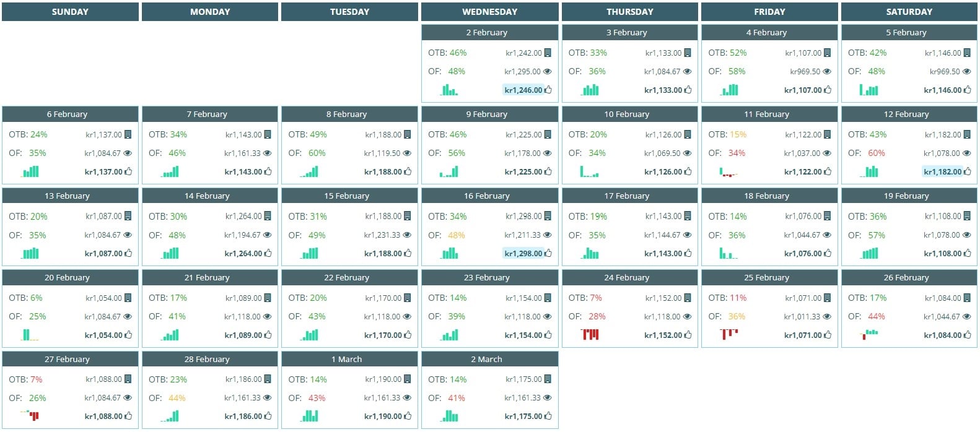
Task: Toggle the eye icon on 9 February
Action: point(549,153)
